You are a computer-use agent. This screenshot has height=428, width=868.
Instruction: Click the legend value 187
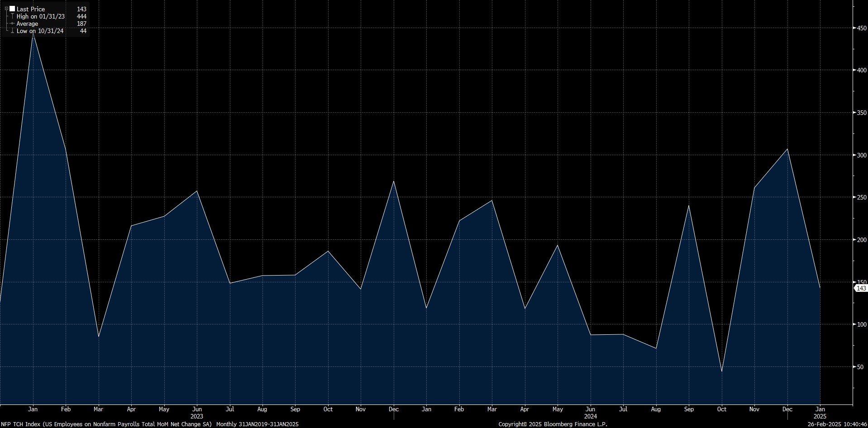(x=81, y=24)
